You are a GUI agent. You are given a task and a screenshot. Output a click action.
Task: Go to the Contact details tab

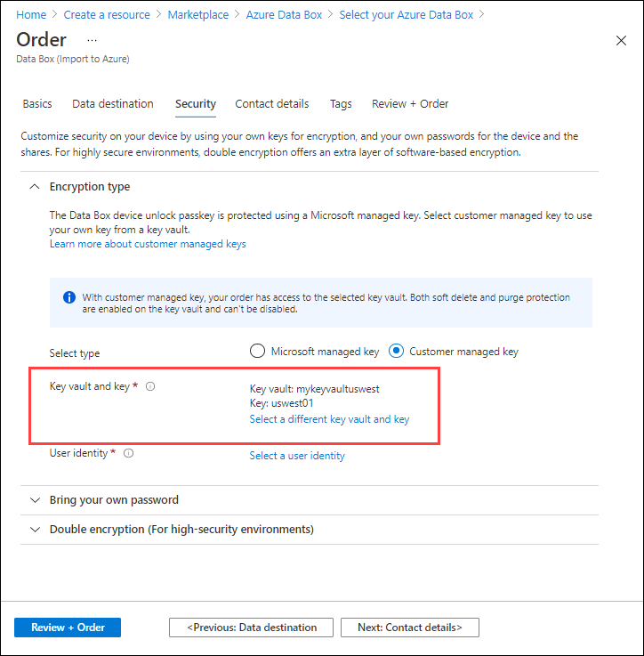tap(272, 104)
